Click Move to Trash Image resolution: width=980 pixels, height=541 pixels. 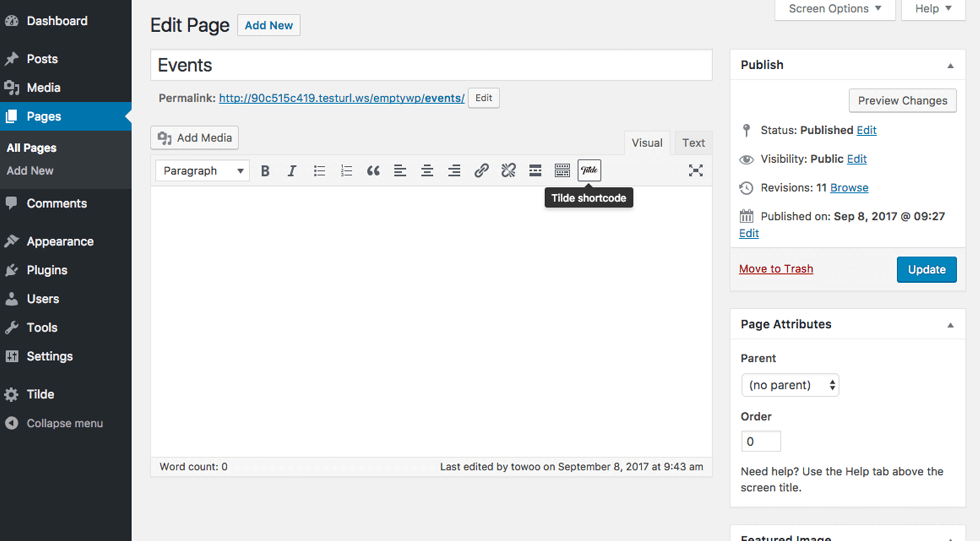[776, 269]
